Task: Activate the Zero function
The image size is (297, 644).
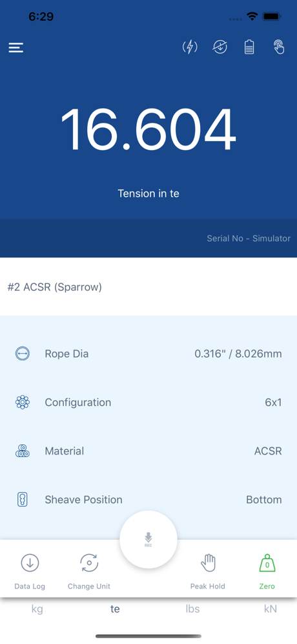Action: [267, 572]
